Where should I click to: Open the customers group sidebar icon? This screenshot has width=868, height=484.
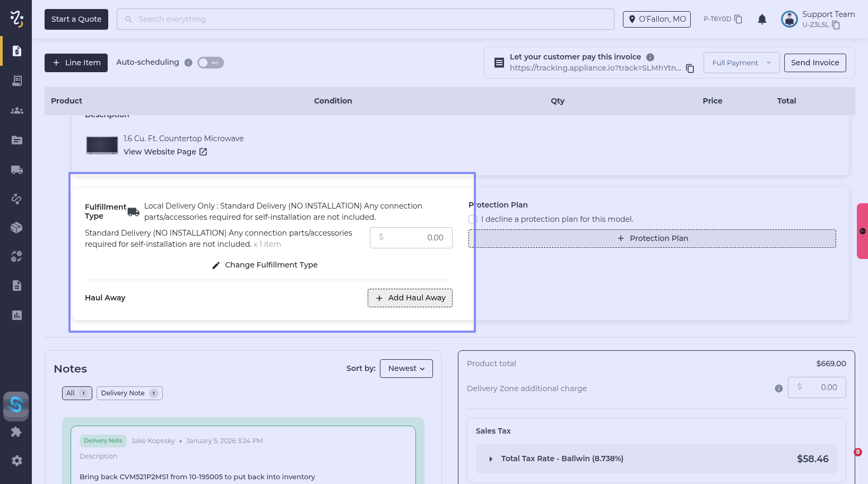coord(17,110)
